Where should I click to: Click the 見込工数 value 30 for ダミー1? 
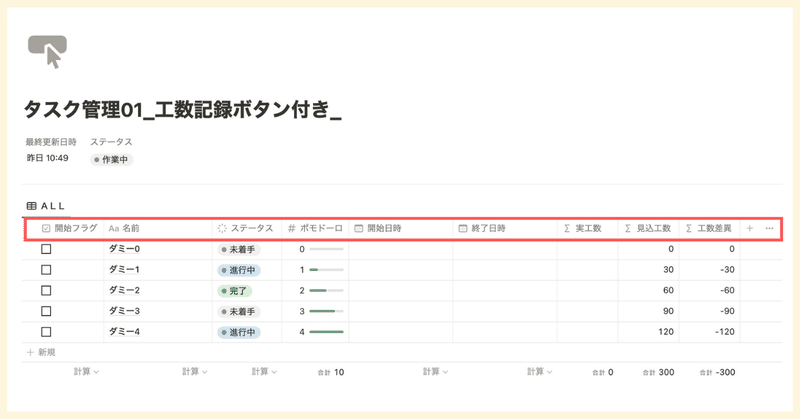(x=668, y=269)
